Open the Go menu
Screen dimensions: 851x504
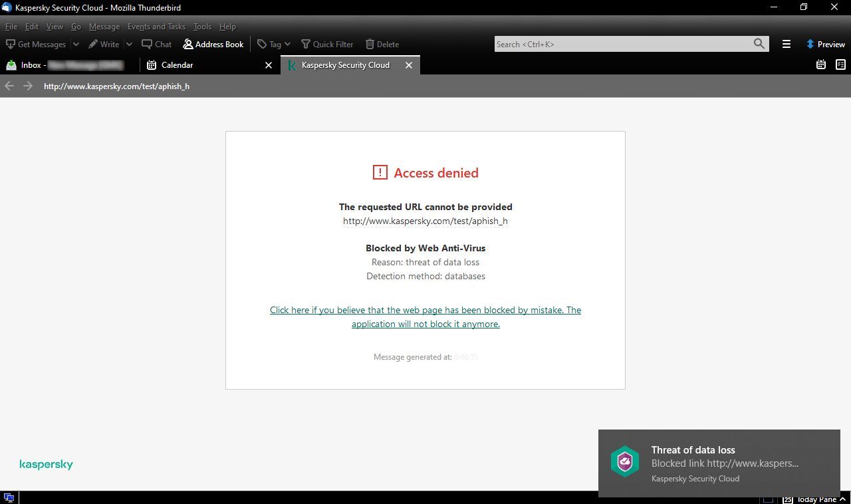click(76, 27)
